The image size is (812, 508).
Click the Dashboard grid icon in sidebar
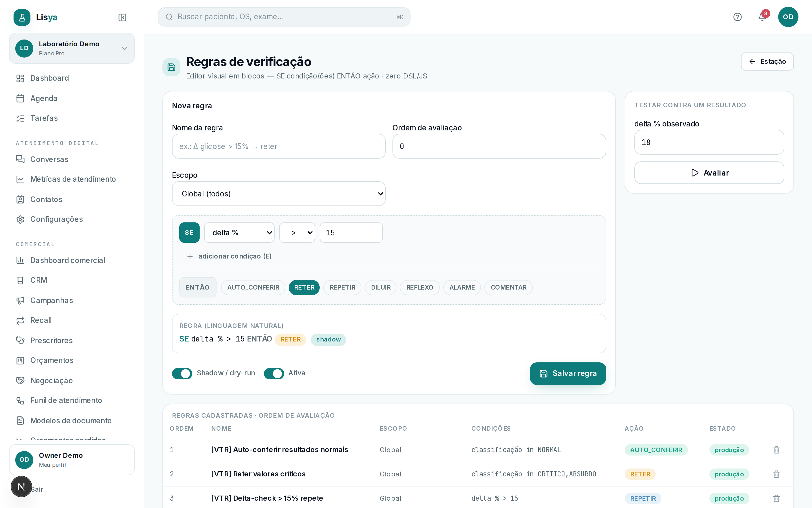tap(20, 78)
